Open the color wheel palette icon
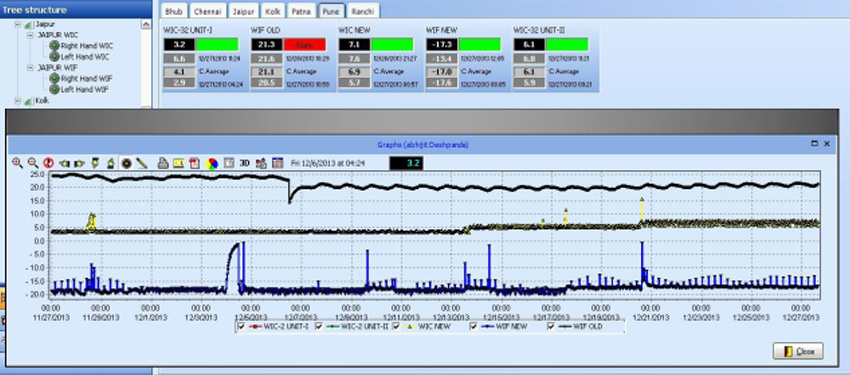The height and width of the screenshot is (375, 850). tap(211, 163)
